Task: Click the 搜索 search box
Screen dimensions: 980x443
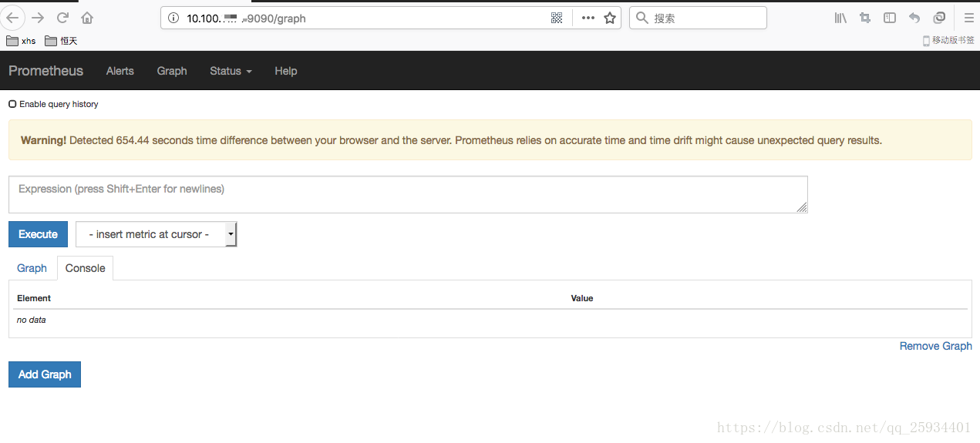Action: pyautogui.click(x=698, y=18)
